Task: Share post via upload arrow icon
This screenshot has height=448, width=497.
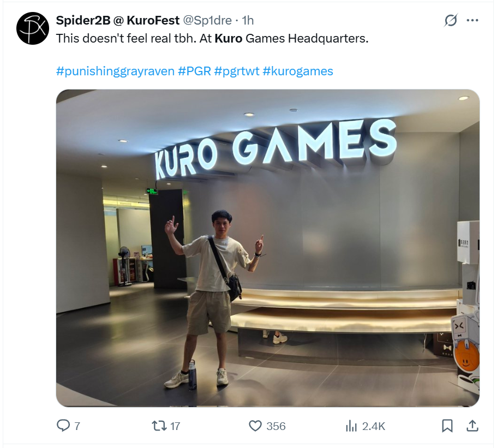Action: [x=472, y=426]
